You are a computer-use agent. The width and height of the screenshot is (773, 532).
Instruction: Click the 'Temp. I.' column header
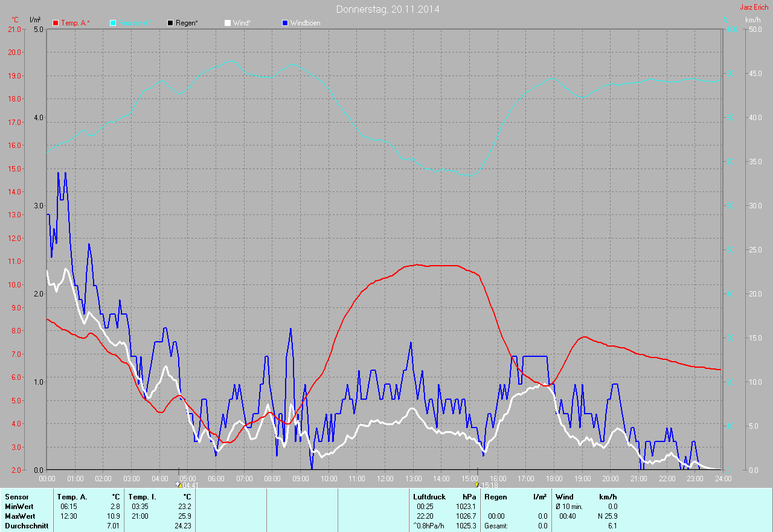click(143, 496)
